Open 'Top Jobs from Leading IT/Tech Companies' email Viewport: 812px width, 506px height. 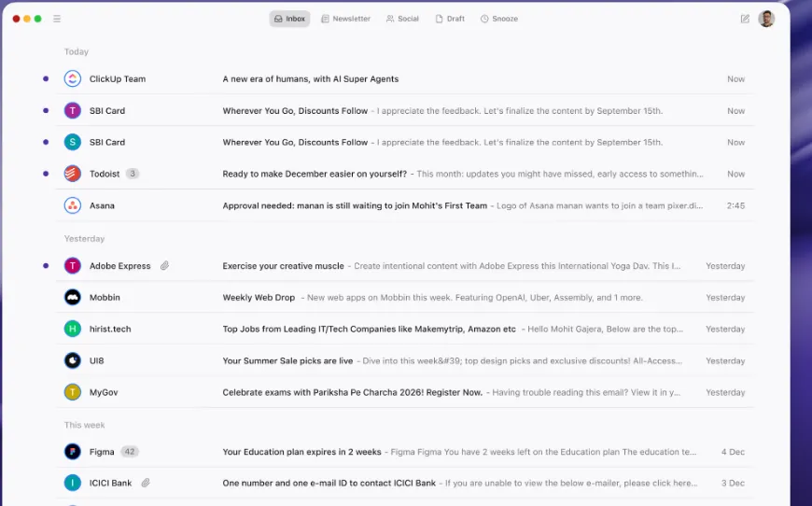pyautogui.click(x=370, y=329)
